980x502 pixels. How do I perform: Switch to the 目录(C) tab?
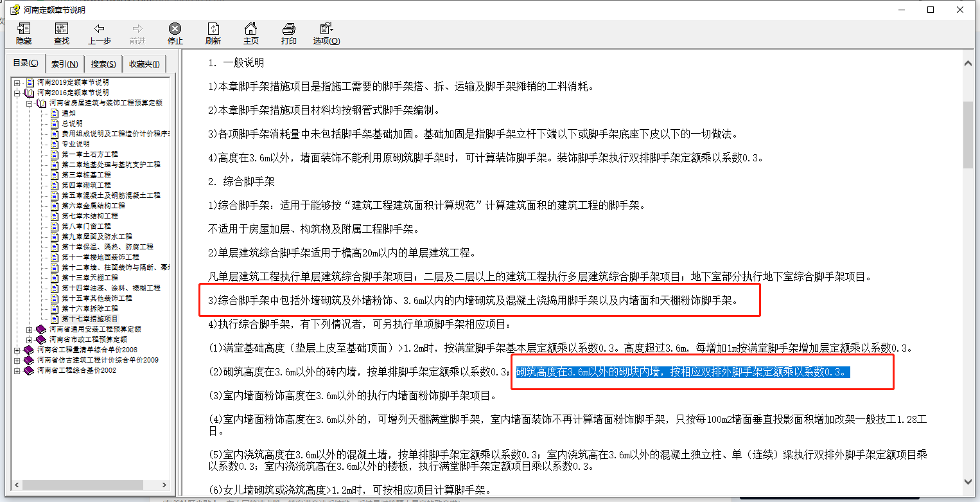[x=26, y=63]
